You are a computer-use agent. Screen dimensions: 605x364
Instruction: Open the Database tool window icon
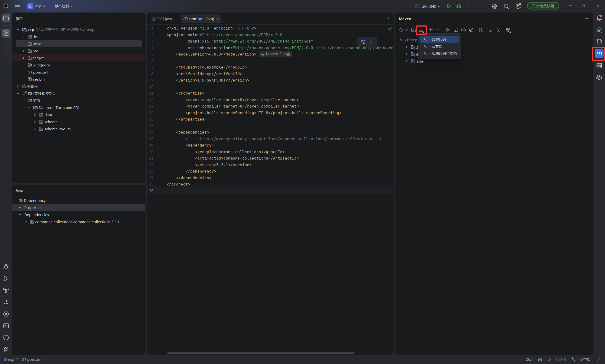coord(599,42)
